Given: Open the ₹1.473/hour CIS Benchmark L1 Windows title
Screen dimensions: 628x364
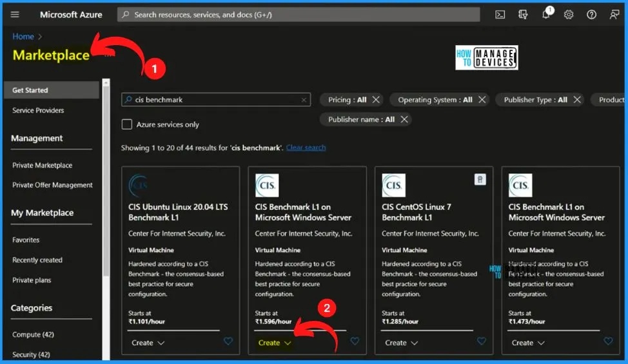Looking at the screenshot, I should click(x=556, y=212).
